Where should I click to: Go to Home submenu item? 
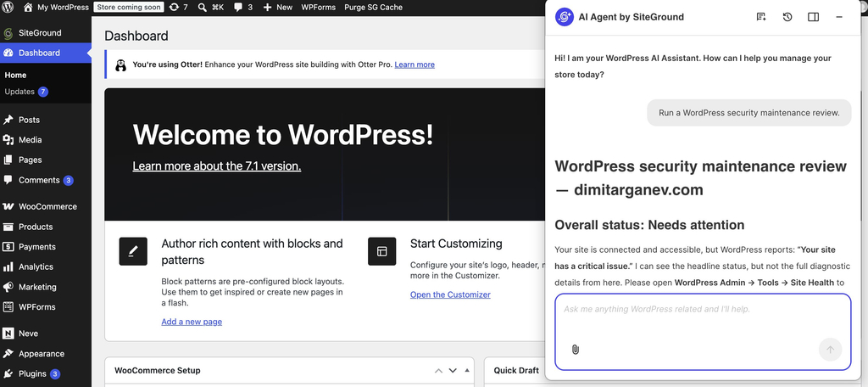[15, 75]
